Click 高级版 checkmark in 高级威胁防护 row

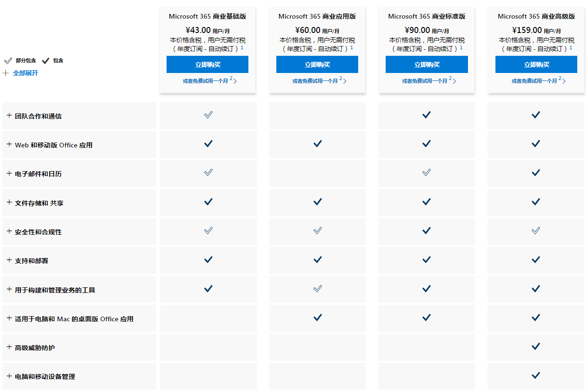point(536,346)
